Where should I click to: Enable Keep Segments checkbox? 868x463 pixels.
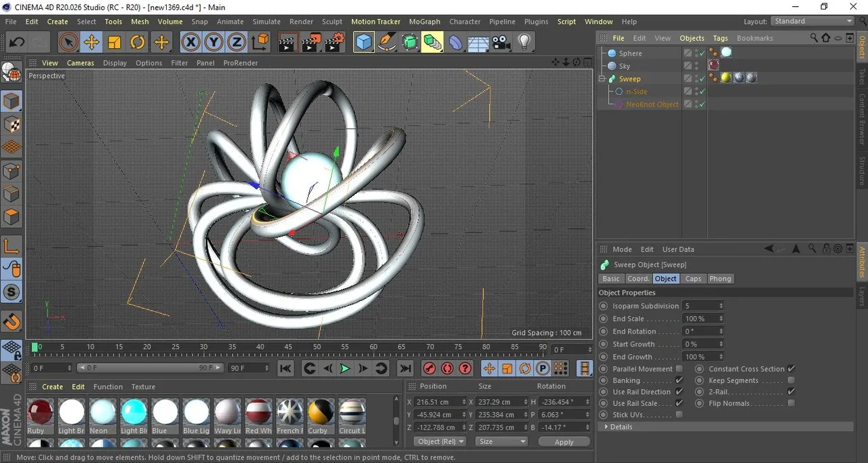pyautogui.click(x=791, y=380)
